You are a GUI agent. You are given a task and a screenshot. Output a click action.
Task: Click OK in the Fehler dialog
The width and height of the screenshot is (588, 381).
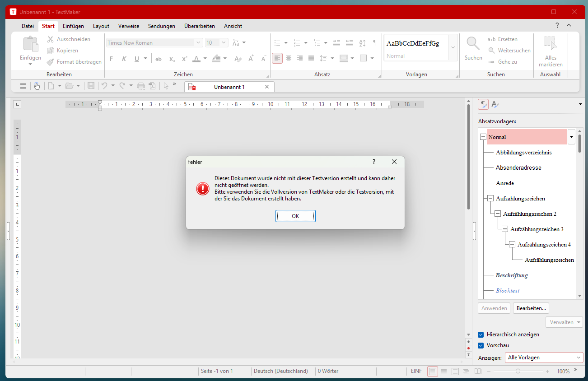click(x=295, y=216)
